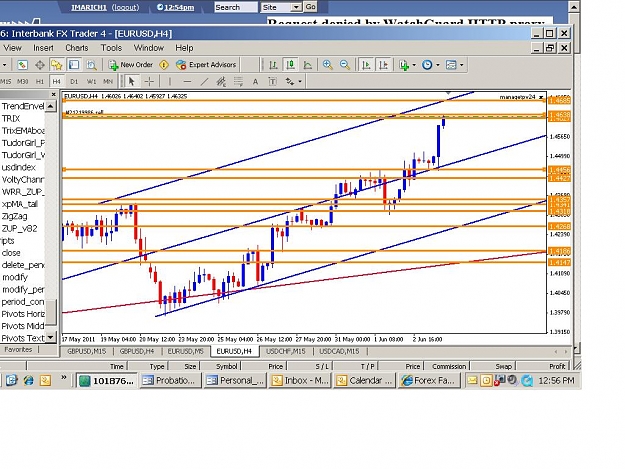Open MetaEditor yellow diamond icon
625x469 pixels.
click(164, 65)
